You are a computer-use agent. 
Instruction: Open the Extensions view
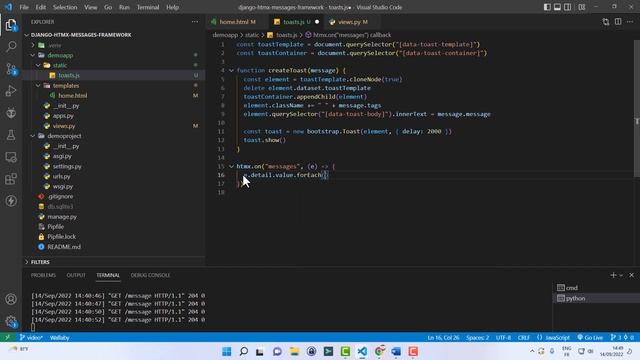(x=11, y=179)
